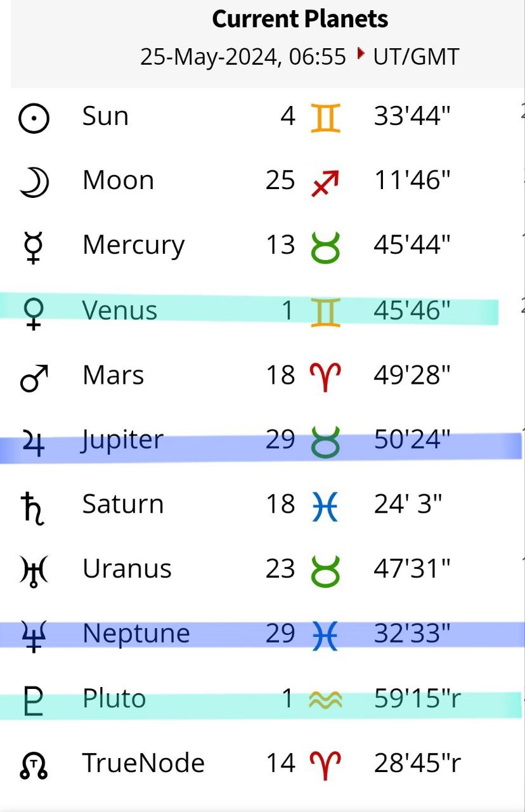Expand the red arrow beside UT/GMT
Image resolution: width=525 pixels, height=812 pixels.
click(x=361, y=55)
